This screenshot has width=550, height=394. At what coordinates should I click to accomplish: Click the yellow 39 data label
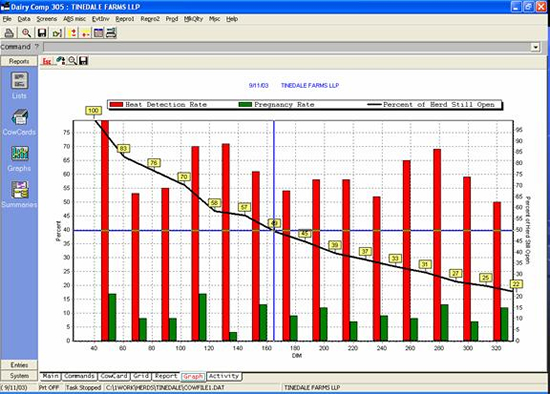click(x=335, y=245)
